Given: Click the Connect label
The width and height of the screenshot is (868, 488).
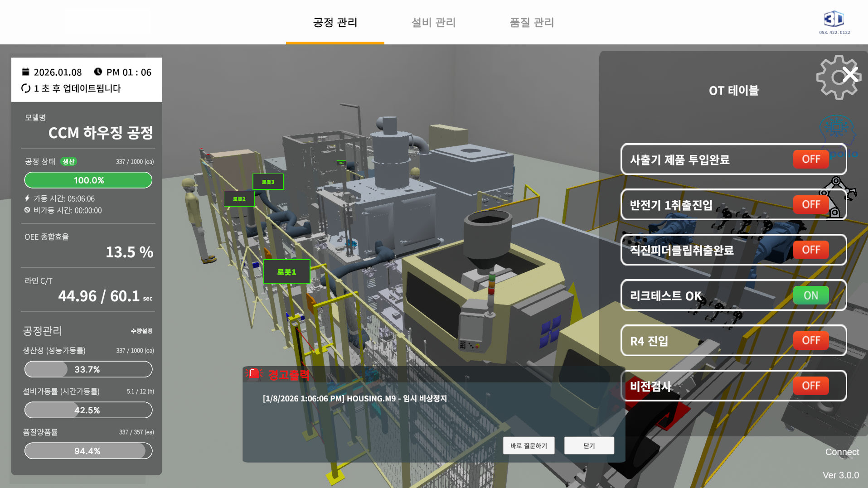Looking at the screenshot, I should pos(841,452).
